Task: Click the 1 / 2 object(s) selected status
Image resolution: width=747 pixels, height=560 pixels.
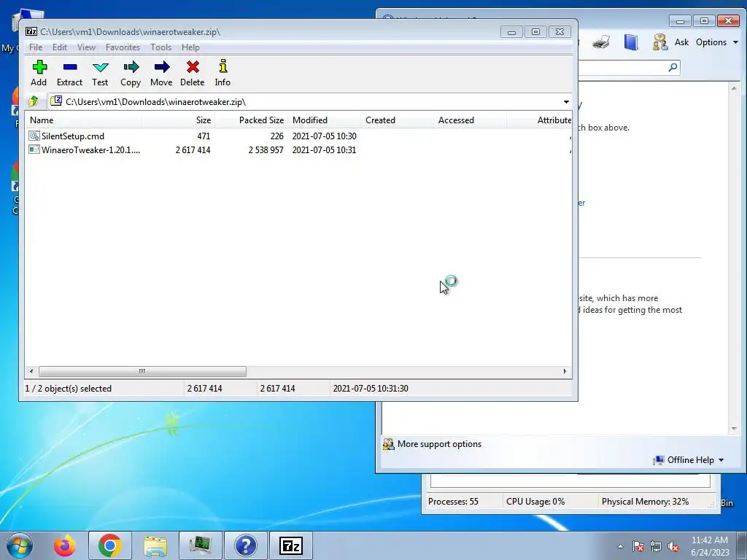Action: pos(68,389)
